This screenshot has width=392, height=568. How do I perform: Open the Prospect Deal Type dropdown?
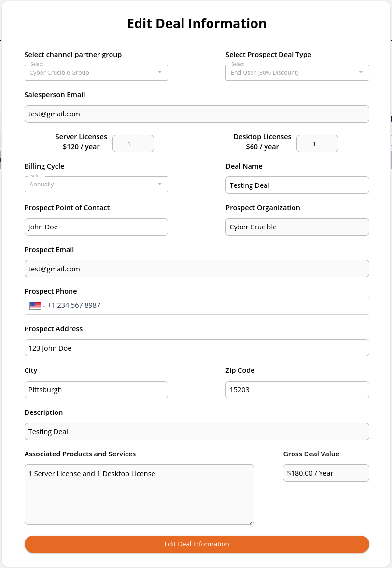(297, 72)
